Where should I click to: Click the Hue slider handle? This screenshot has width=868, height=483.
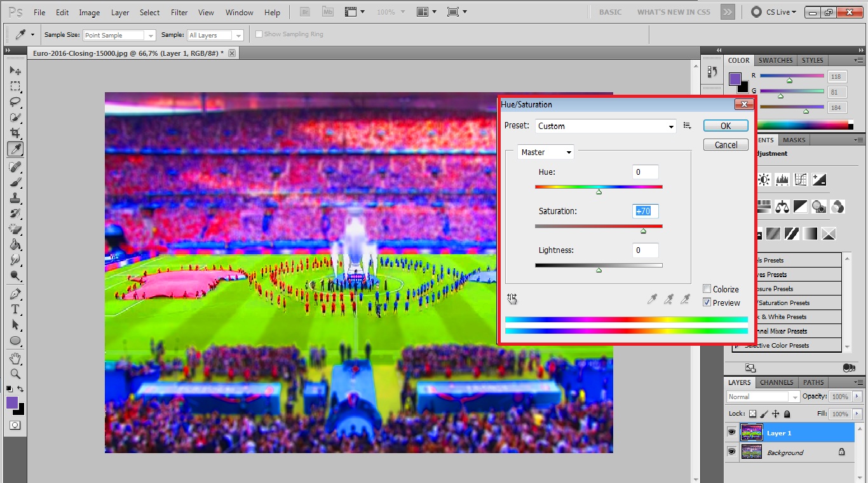599,191
